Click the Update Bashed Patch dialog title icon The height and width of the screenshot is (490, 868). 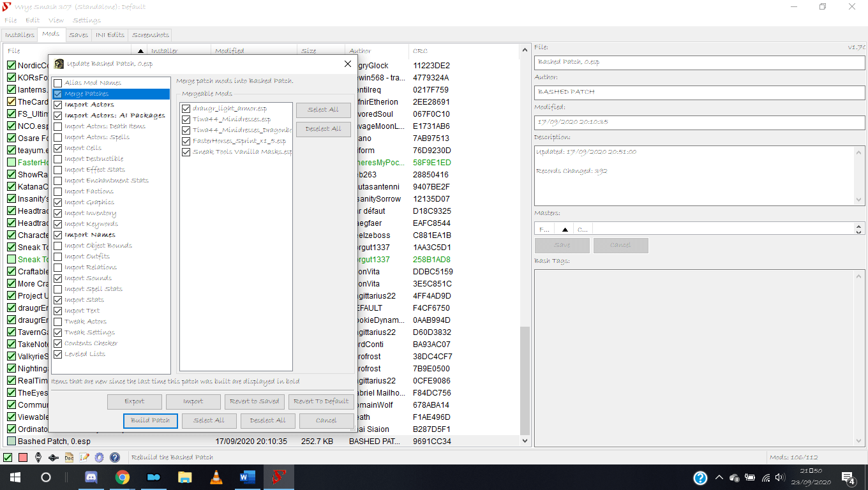click(59, 64)
